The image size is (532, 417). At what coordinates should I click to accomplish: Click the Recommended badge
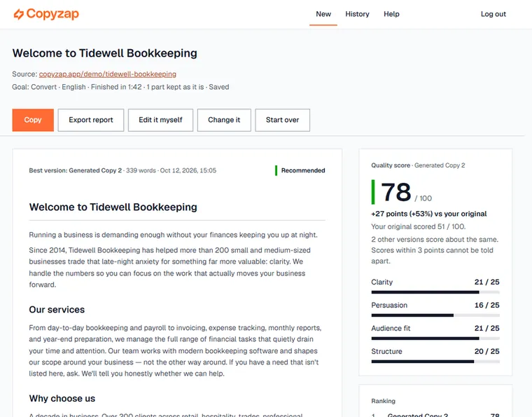coord(300,170)
